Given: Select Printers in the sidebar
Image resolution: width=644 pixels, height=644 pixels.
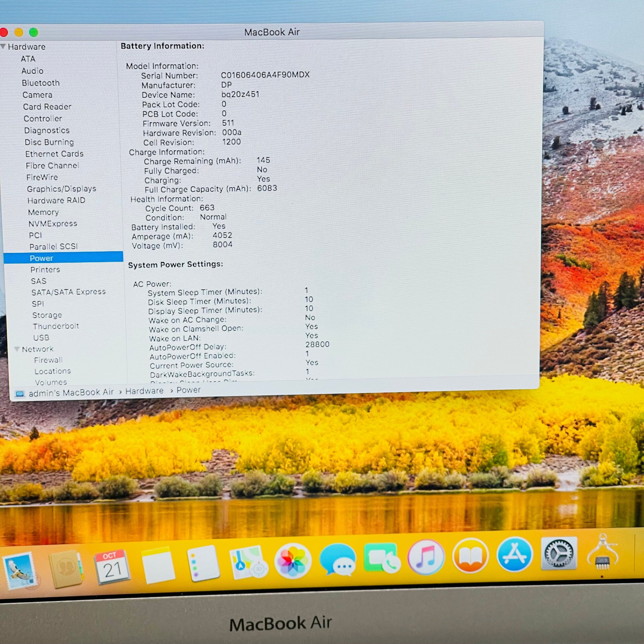Looking at the screenshot, I should pyautogui.click(x=45, y=270).
